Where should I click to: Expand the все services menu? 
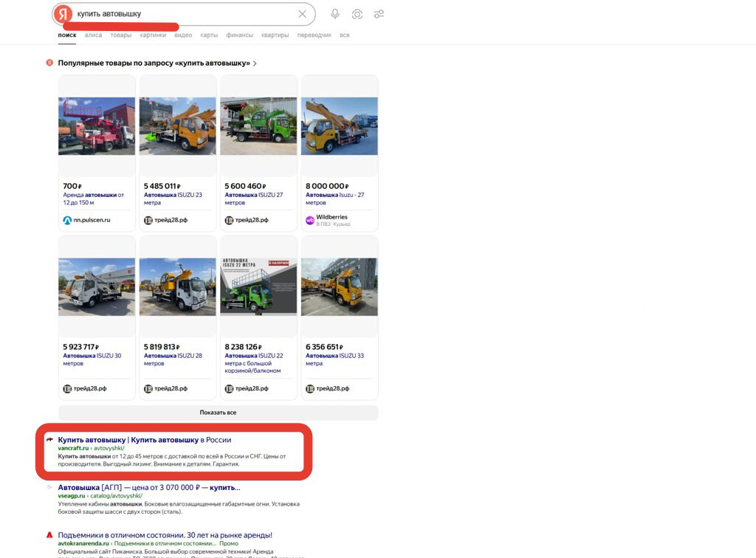[x=344, y=35]
